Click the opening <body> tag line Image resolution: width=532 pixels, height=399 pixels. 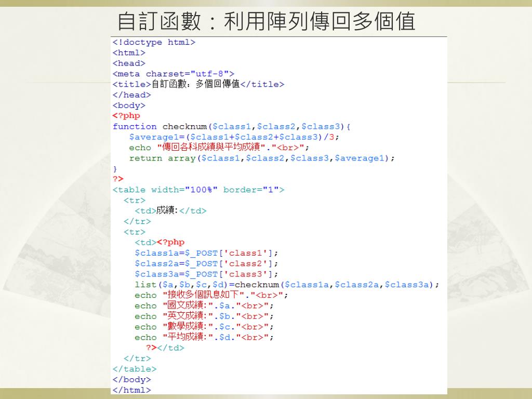pos(129,105)
